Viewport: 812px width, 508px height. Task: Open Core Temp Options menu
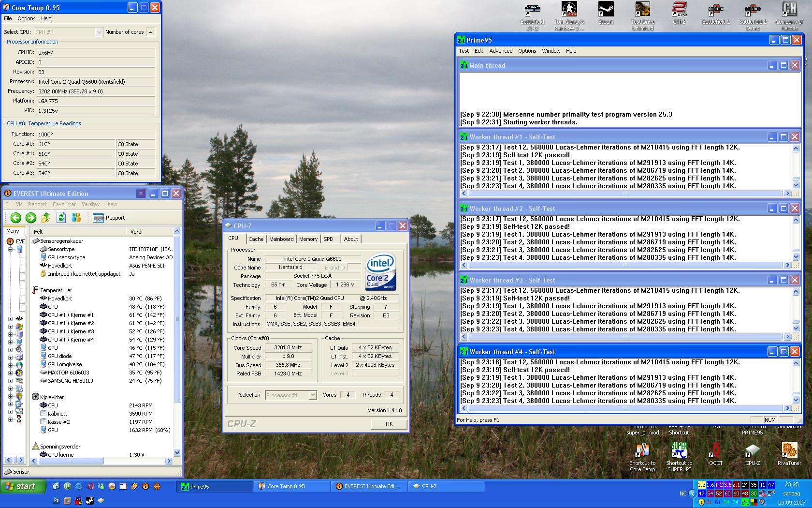click(x=26, y=18)
